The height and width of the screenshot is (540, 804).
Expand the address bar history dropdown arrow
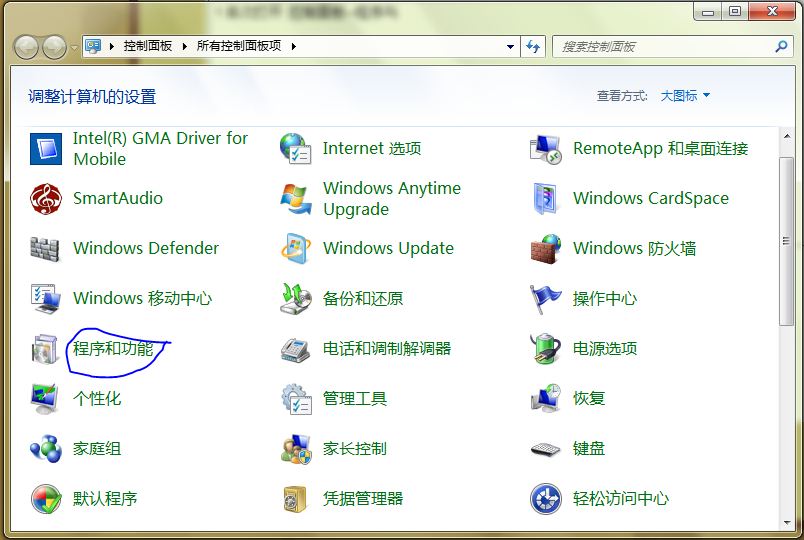[510, 47]
